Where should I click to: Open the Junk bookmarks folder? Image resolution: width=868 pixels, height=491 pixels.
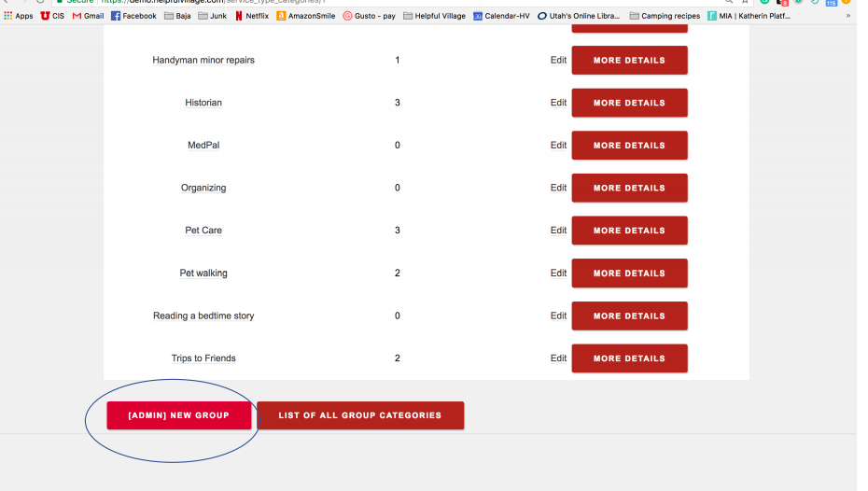(213, 16)
